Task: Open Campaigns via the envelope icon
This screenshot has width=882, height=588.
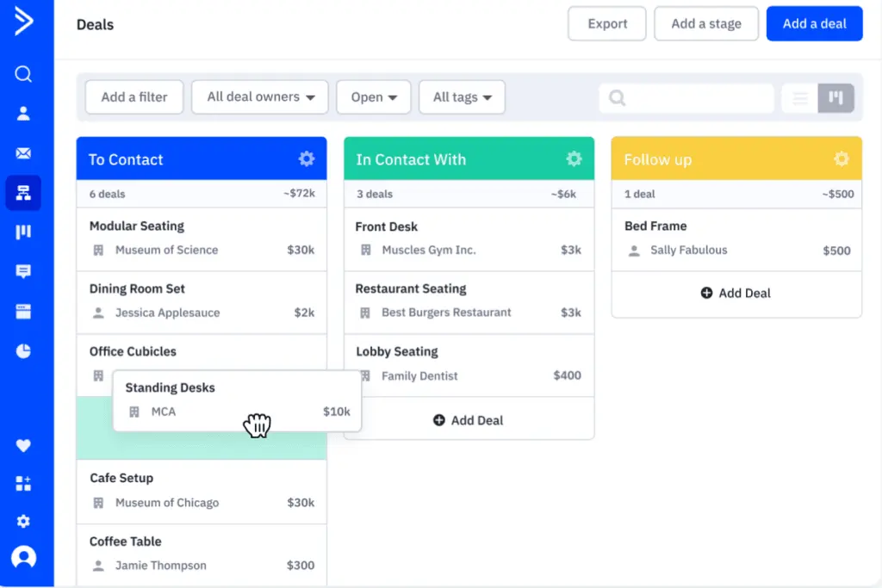Action: pyautogui.click(x=23, y=153)
